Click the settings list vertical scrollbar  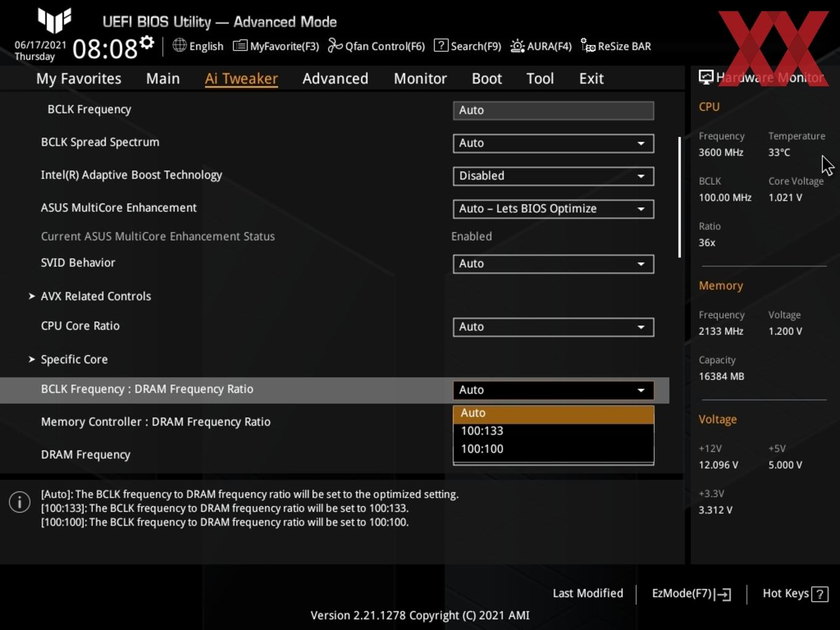679,197
